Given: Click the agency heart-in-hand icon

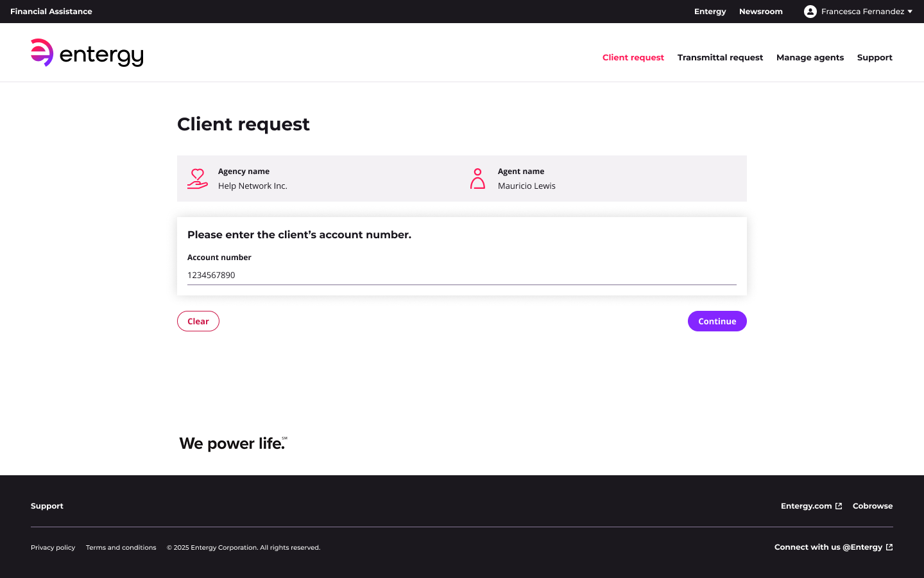Looking at the screenshot, I should [198, 179].
